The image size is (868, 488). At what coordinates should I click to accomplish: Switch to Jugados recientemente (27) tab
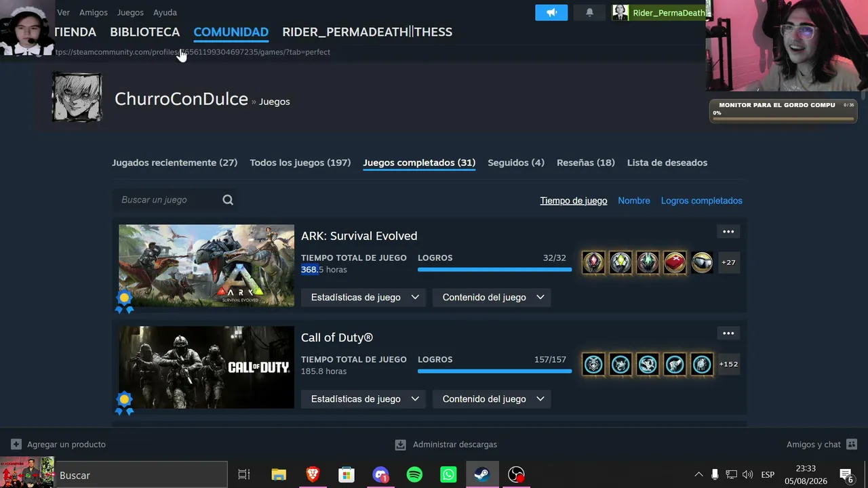click(x=175, y=163)
